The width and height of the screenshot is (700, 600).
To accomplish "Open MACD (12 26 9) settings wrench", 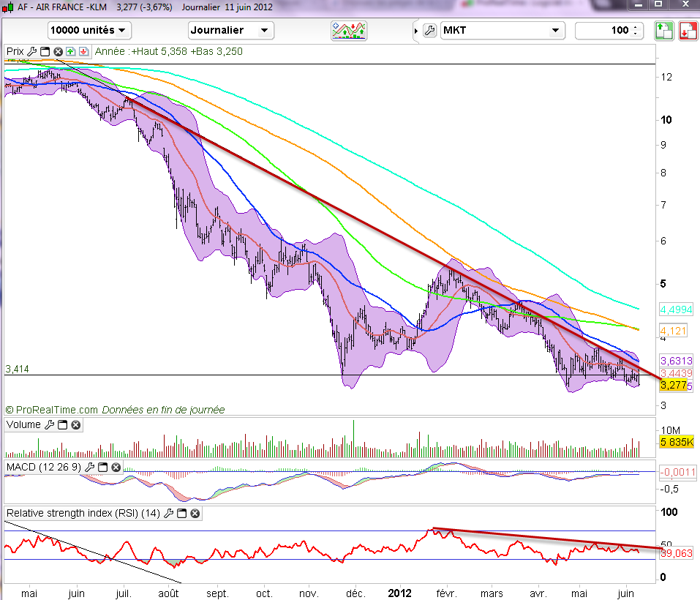I will pyautogui.click(x=91, y=466).
